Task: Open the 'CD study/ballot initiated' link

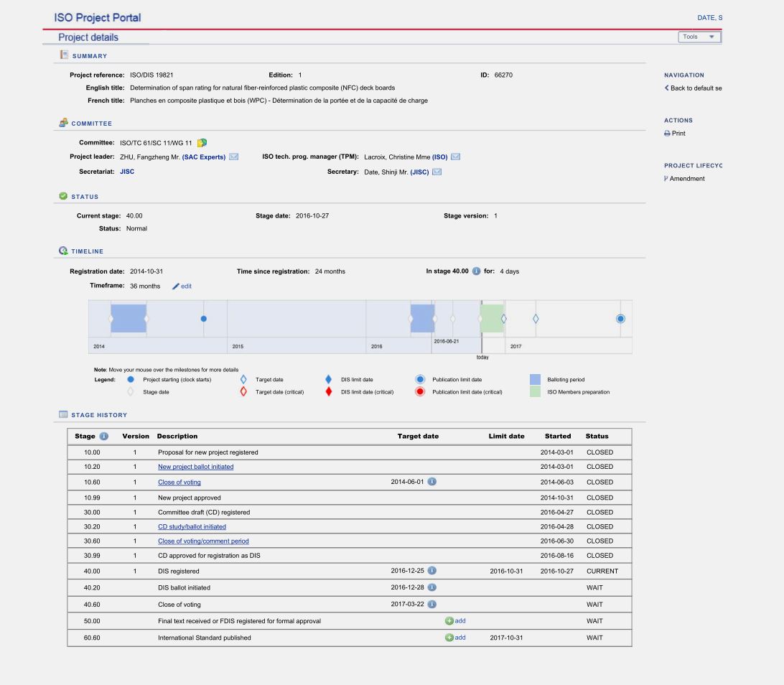Action: 192,526
